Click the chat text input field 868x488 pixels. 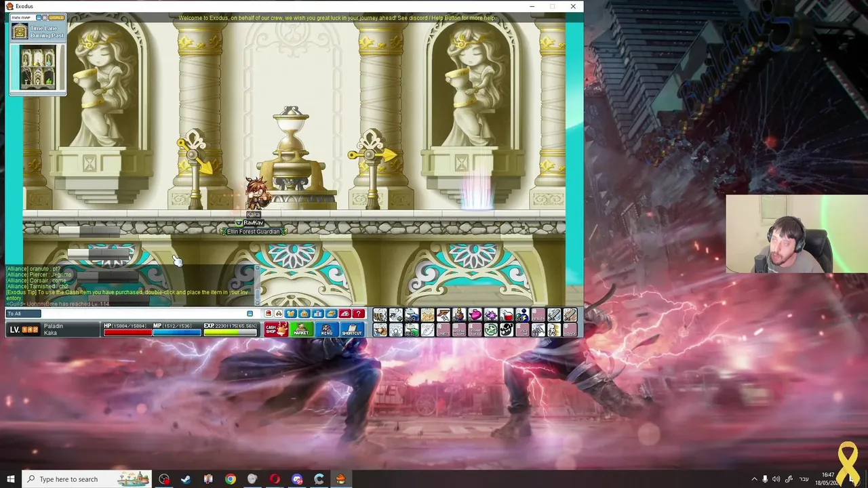tap(144, 313)
